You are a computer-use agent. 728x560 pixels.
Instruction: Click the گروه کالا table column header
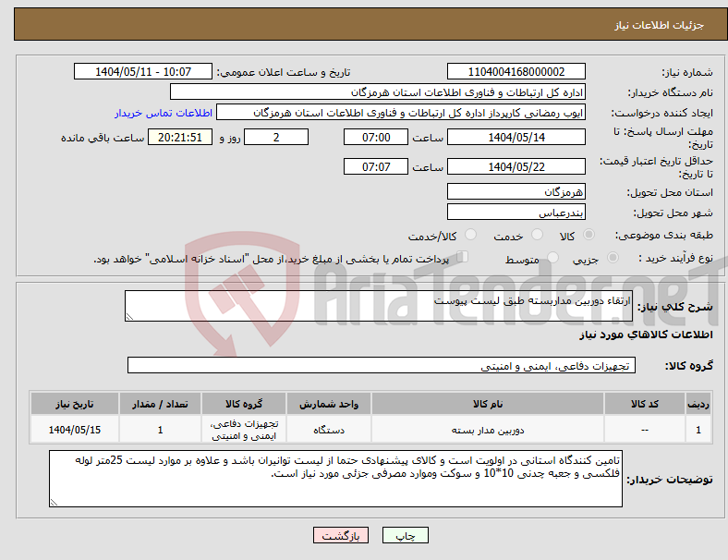[244, 404]
